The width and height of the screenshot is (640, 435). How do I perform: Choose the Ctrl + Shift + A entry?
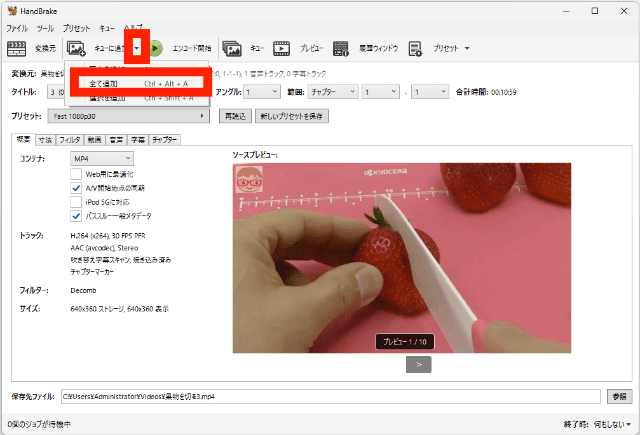(139, 98)
